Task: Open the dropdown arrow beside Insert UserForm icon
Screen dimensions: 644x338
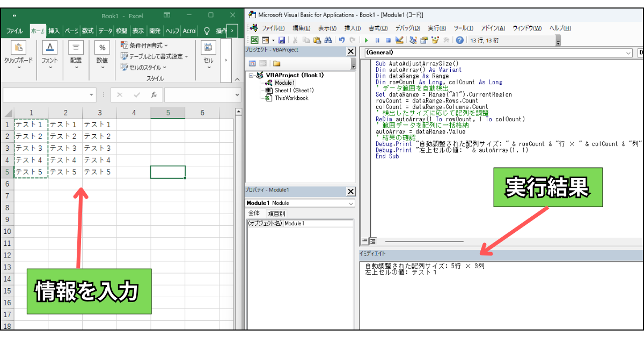Action: (273, 40)
